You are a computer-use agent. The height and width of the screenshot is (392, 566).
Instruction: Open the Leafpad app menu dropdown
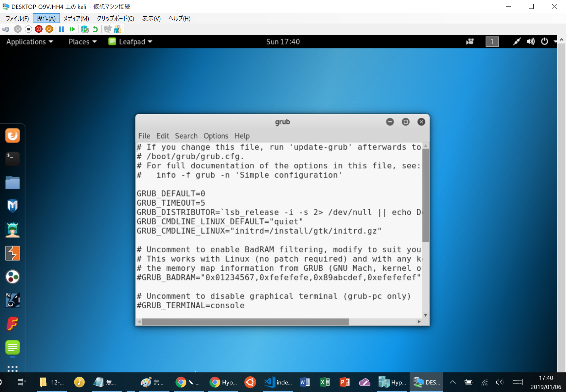coord(131,42)
